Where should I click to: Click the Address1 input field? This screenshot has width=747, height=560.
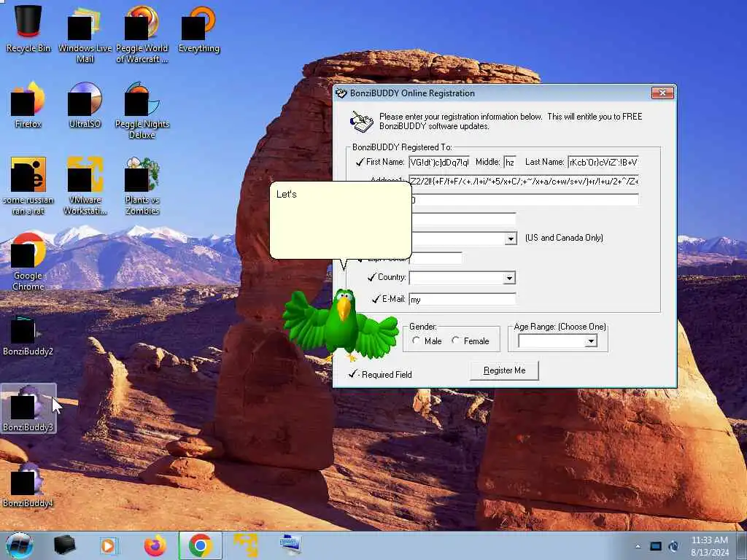524,181
